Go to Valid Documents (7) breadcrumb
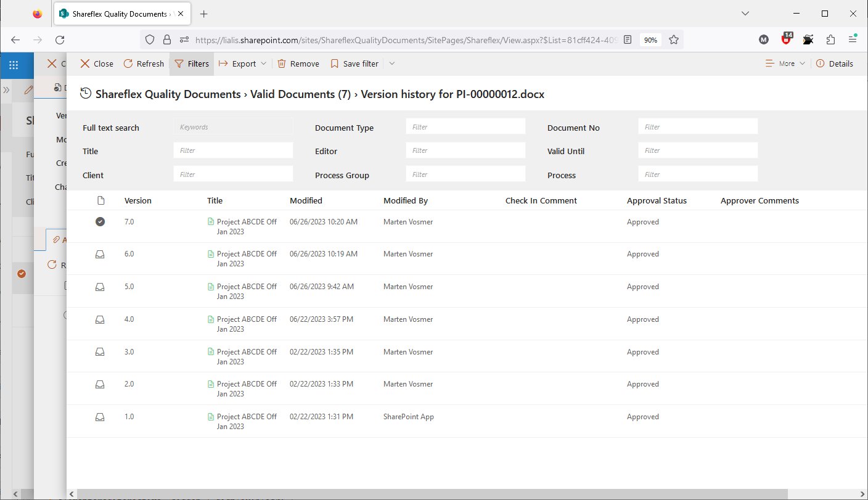Viewport: 868px width, 500px height. (x=300, y=94)
